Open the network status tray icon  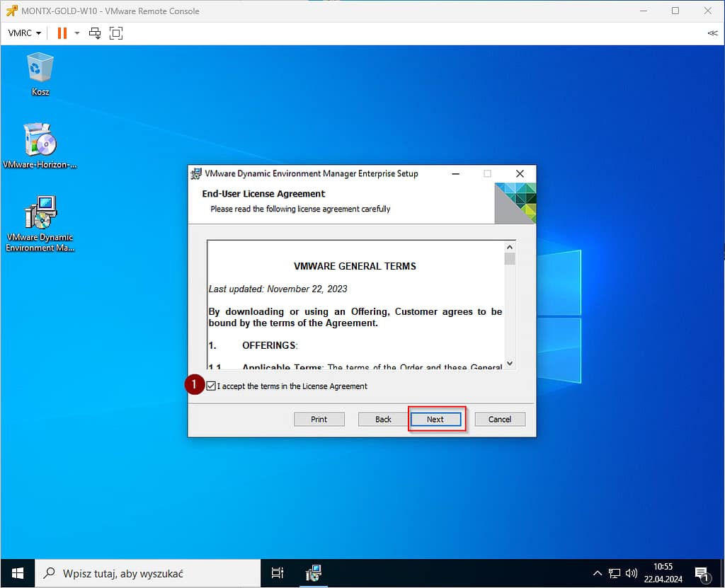pos(614,573)
